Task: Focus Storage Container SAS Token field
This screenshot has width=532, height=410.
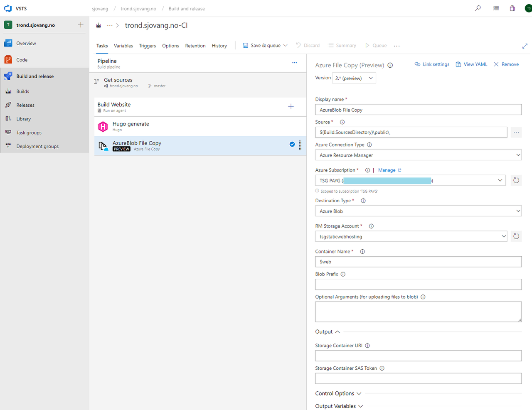Action: (419, 378)
